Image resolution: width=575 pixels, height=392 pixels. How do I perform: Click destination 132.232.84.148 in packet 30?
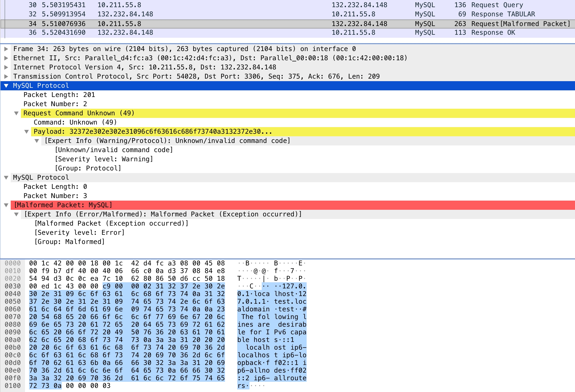(359, 5)
